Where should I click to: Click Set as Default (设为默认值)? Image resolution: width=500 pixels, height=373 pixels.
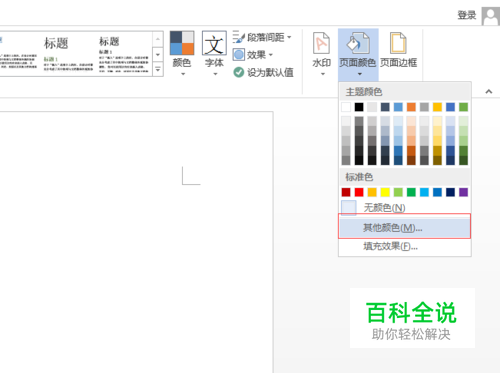[x=263, y=72]
